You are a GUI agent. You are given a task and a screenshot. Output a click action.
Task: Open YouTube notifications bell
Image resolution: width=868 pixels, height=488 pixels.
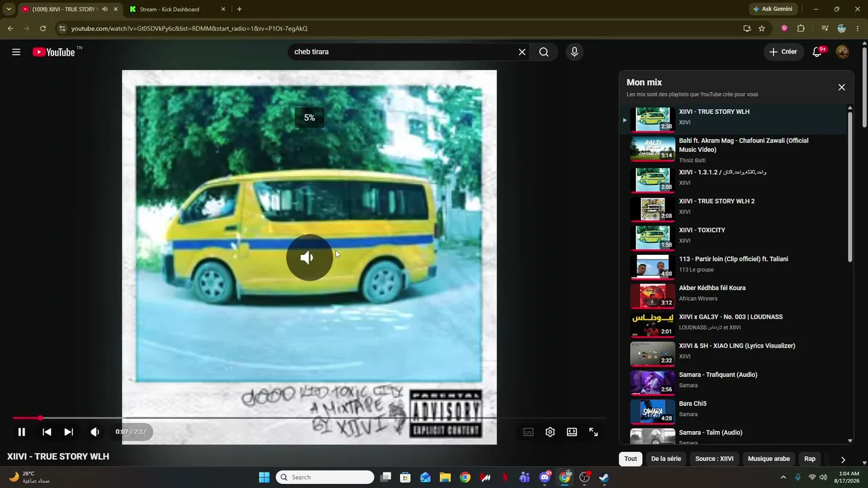point(818,52)
